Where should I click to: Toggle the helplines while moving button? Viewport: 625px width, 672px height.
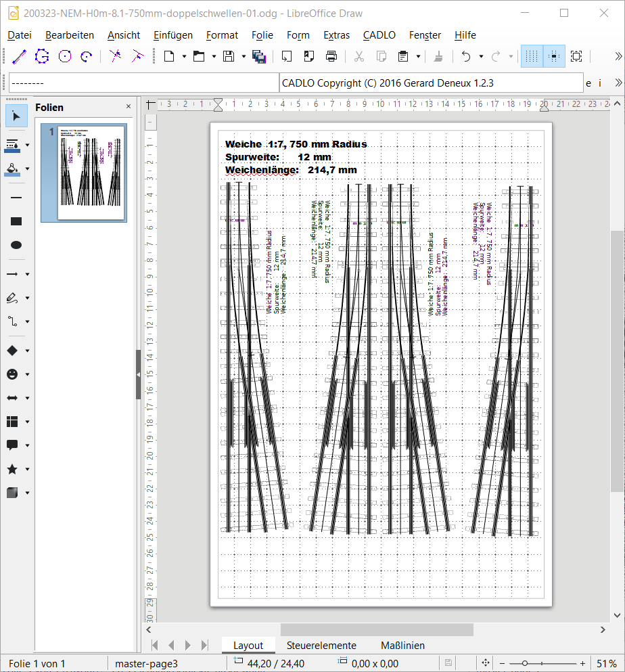point(576,57)
